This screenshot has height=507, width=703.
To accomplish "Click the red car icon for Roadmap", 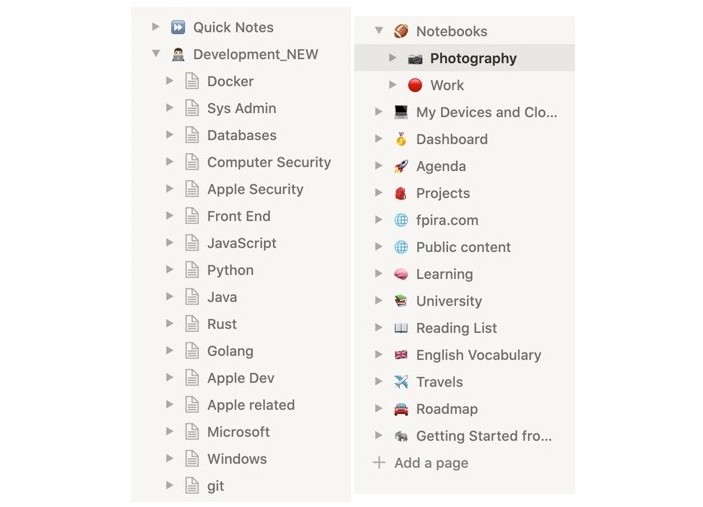I will tap(401, 409).
